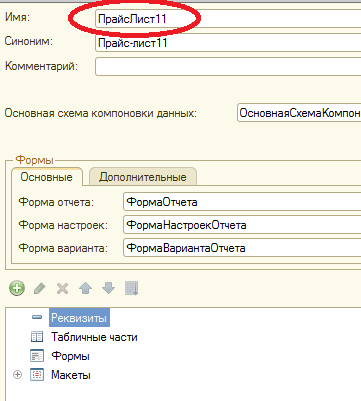Click the Имя: label
Image resolution: width=361 pixels, height=401 pixels.
17,17
